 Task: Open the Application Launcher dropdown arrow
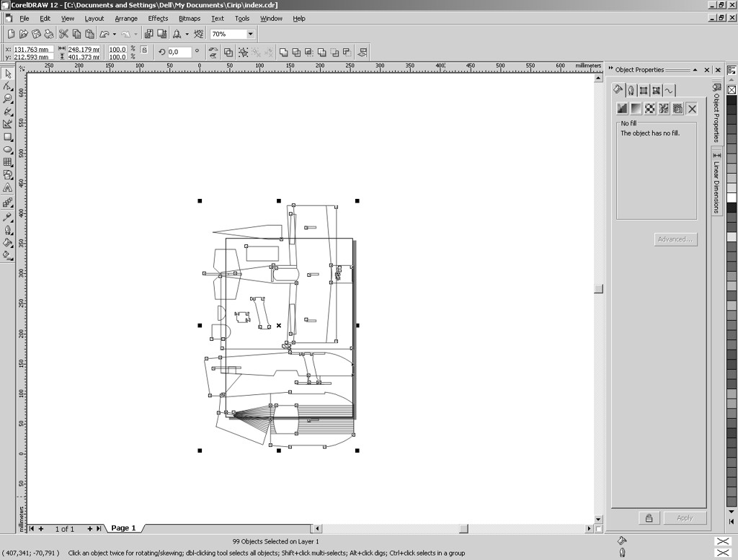[187, 34]
